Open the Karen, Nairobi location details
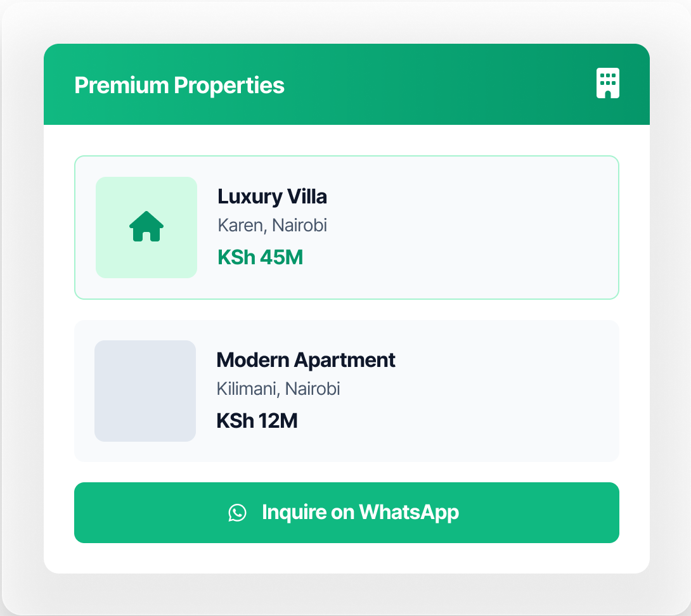 272,225
